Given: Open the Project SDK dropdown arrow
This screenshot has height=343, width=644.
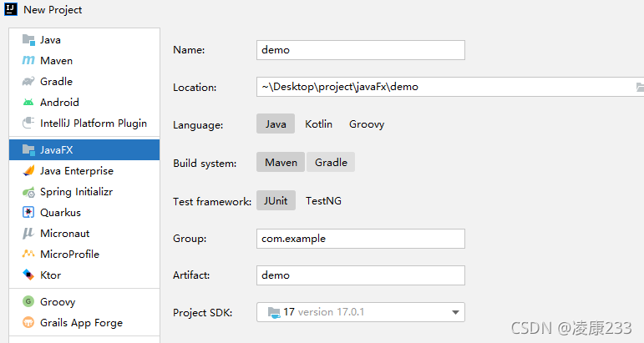Looking at the screenshot, I should point(455,312).
